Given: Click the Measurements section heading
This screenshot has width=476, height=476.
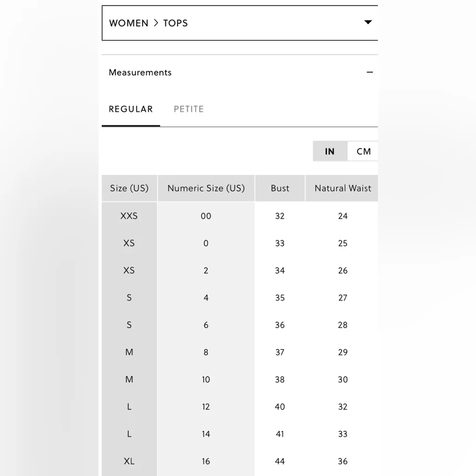Looking at the screenshot, I should 140,73.
